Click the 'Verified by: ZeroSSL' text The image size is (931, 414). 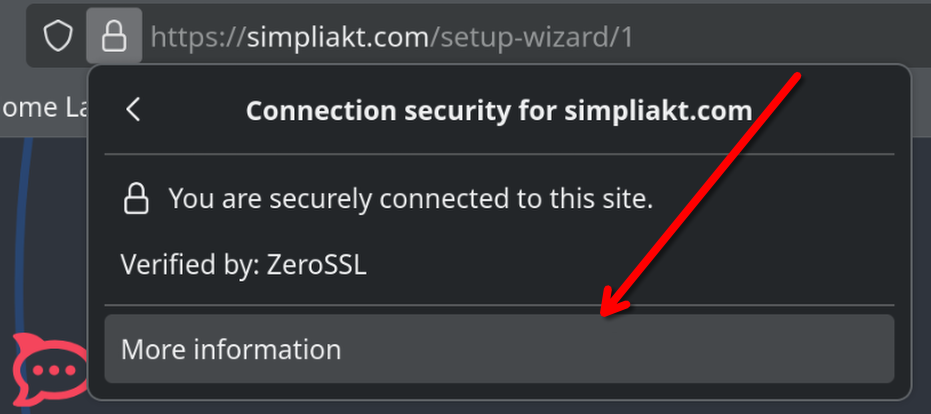coord(244,264)
